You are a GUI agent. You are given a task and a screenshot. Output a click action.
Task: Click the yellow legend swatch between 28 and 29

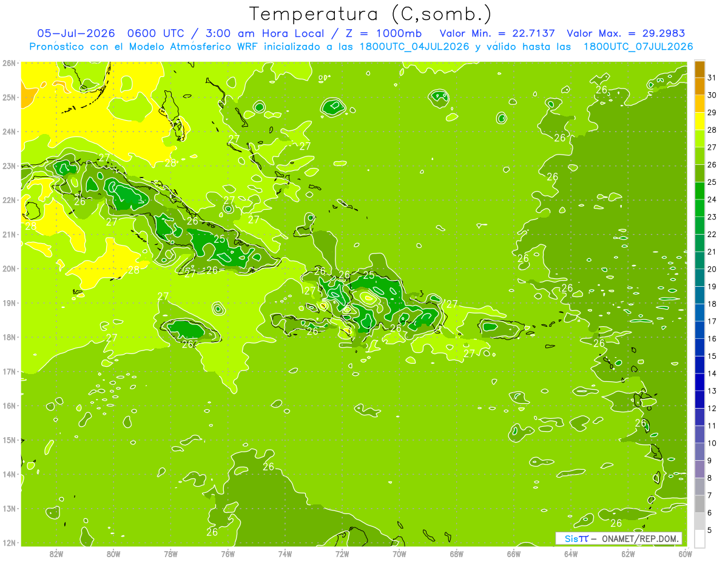699,121
